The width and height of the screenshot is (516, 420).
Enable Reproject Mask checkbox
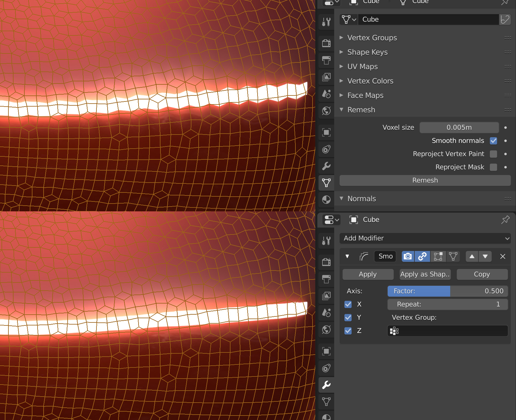(493, 167)
